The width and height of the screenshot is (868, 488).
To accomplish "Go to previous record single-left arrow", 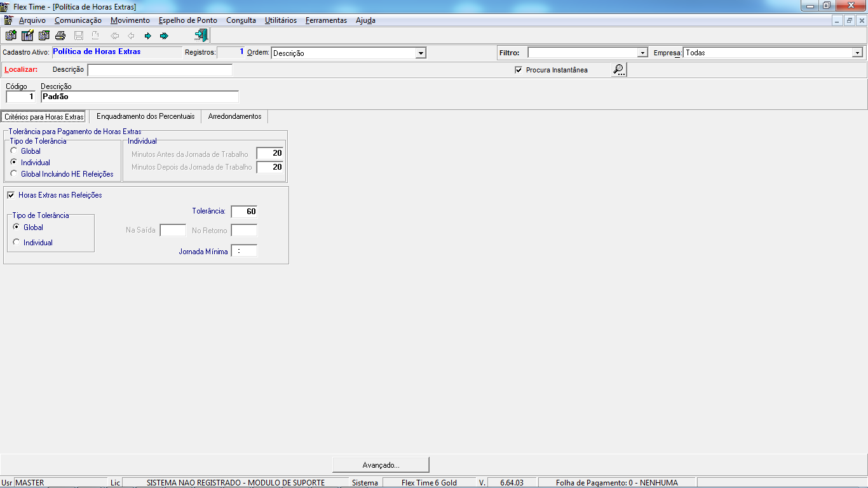I will click(x=132, y=36).
